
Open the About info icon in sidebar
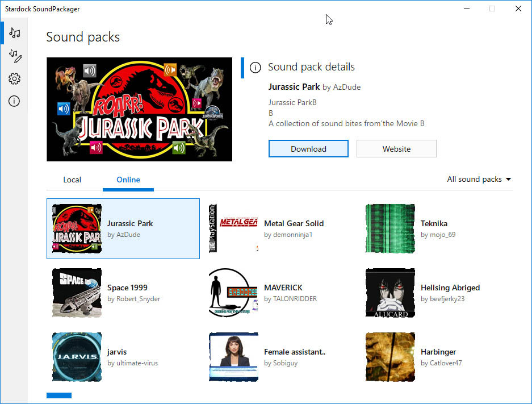point(14,101)
